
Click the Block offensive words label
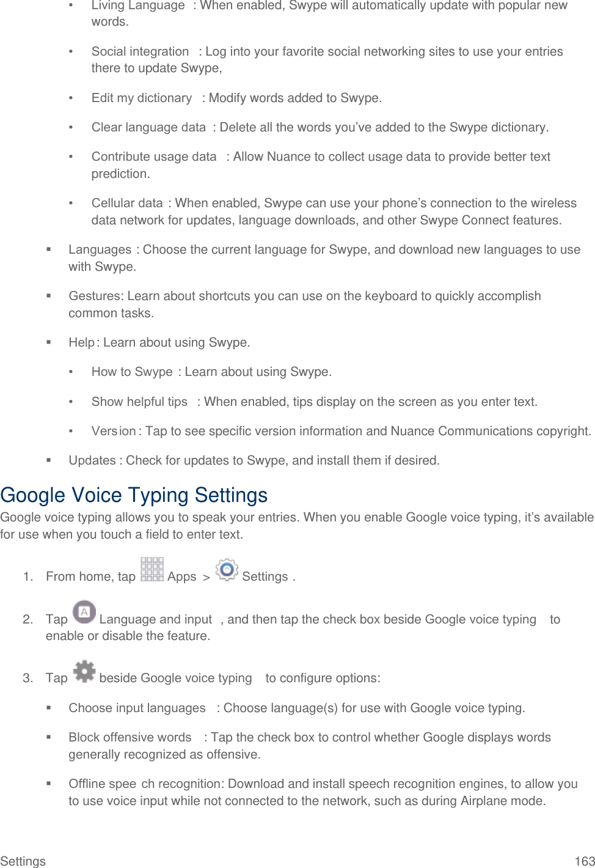(130, 737)
